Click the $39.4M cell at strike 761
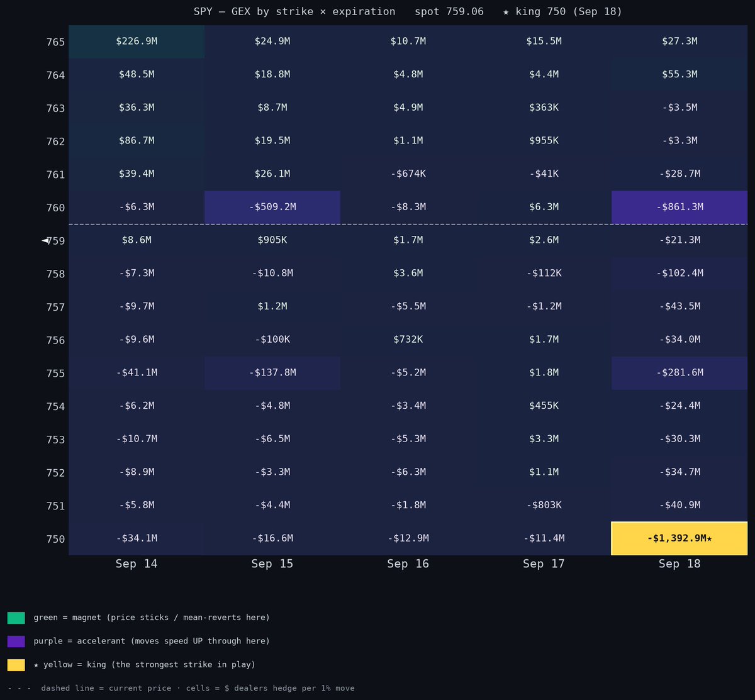Viewport: 755px width, 700px height. tap(137, 174)
